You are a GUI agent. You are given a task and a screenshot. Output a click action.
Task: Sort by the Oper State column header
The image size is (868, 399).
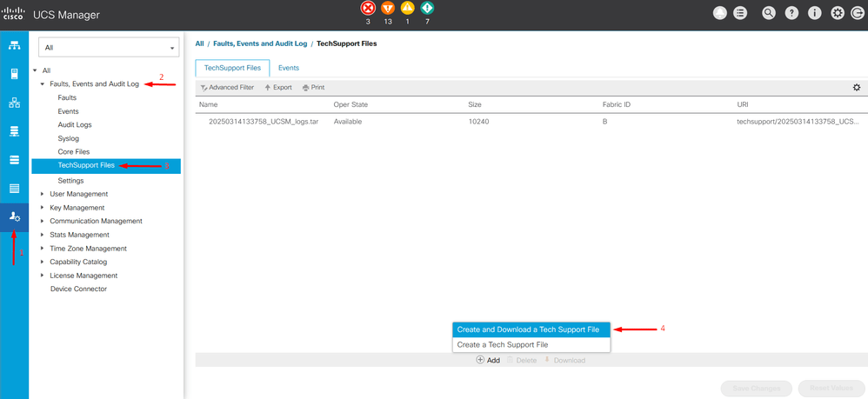[x=351, y=104]
